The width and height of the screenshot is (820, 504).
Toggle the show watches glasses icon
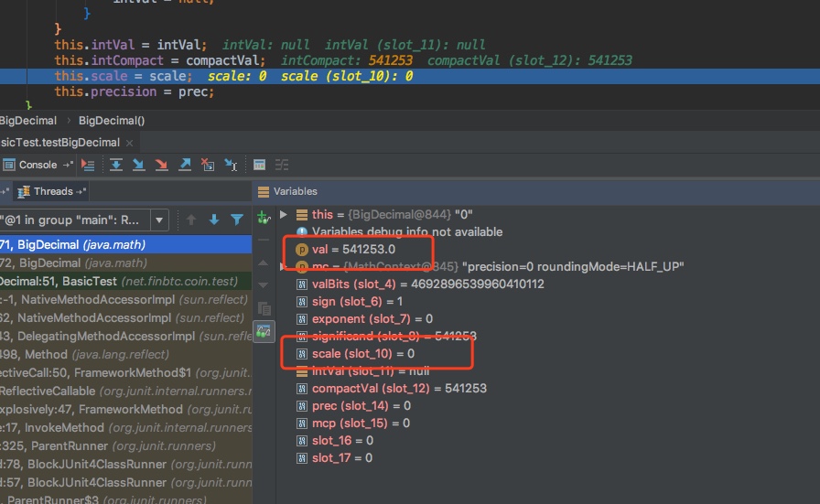(x=264, y=332)
